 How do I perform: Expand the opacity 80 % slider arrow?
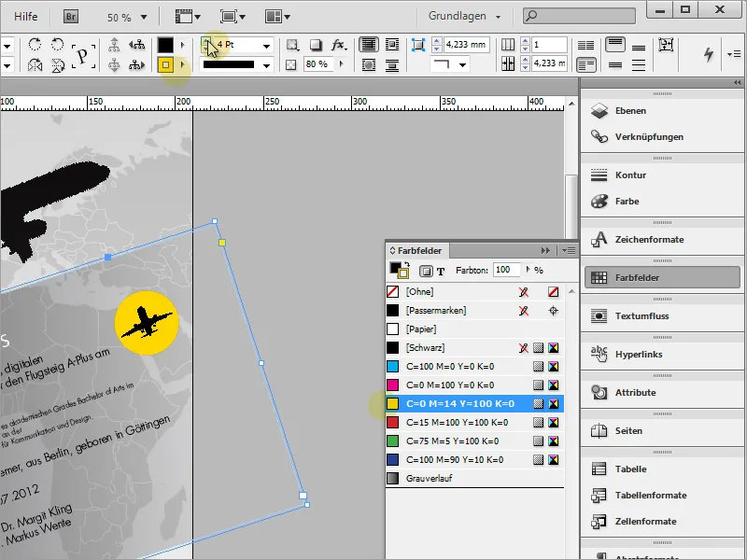point(342,63)
